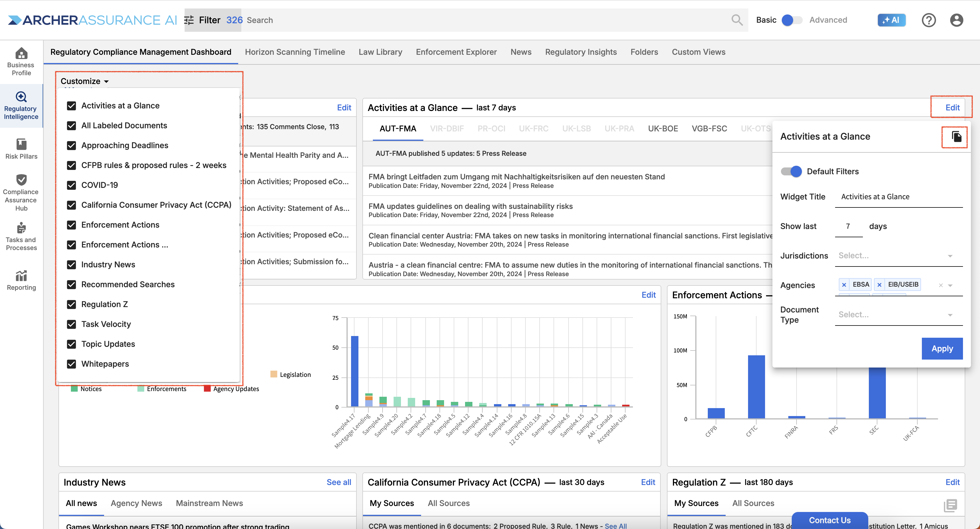Select the VGB-FSC agency tab

pos(709,129)
